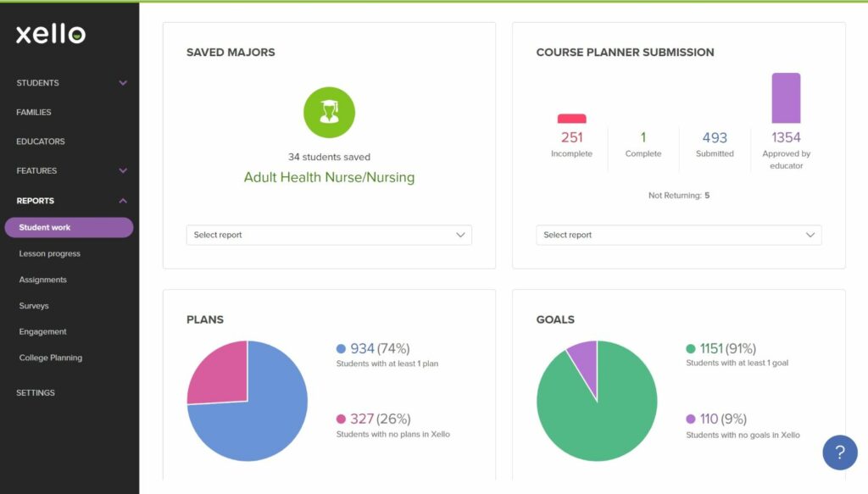Click the pink dot beside 327 no plans
Image resolution: width=868 pixels, height=494 pixels.
341,419
